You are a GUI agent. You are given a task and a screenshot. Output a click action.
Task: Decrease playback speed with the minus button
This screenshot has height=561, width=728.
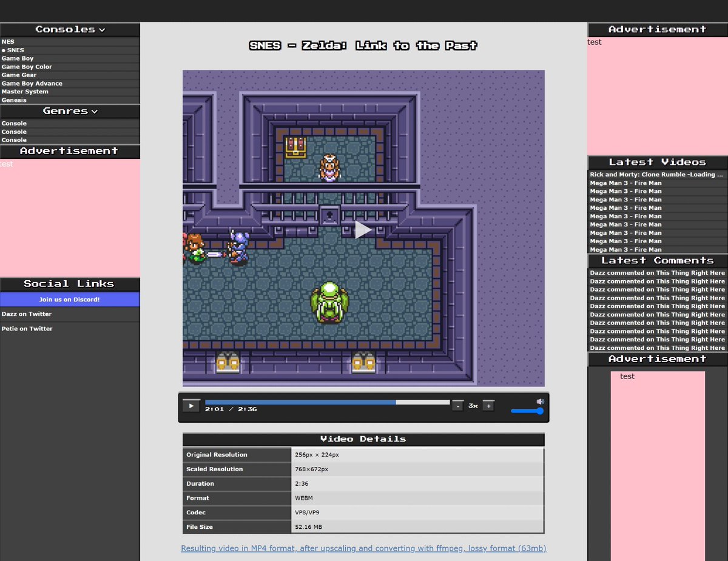tap(457, 405)
